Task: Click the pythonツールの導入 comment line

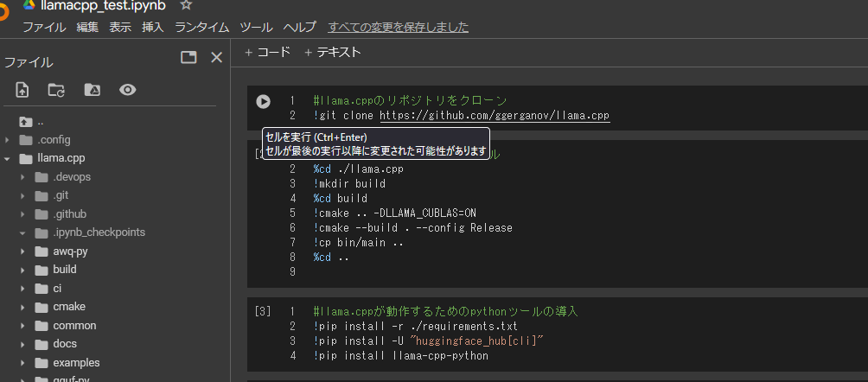Action: (445, 310)
